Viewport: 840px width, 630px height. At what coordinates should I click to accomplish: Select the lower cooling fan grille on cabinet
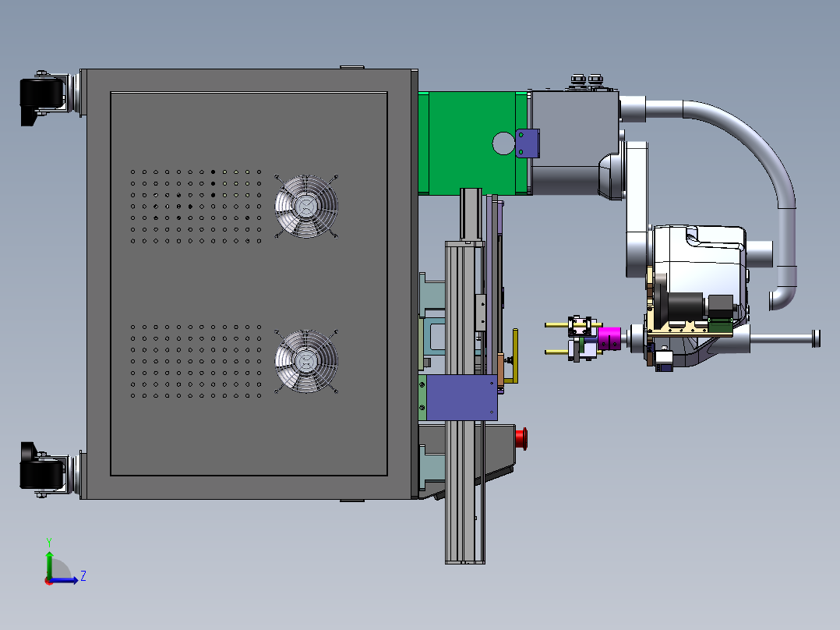(306, 361)
